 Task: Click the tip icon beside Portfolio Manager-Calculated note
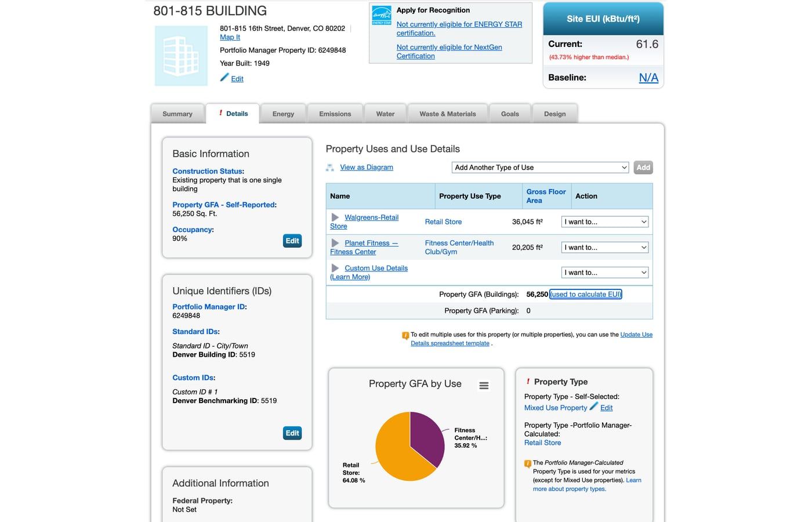point(528,463)
